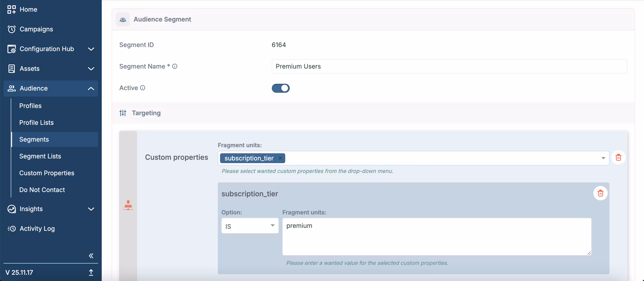The image size is (644, 281).
Task: Click the Insights graph icon
Action: [x=11, y=209]
